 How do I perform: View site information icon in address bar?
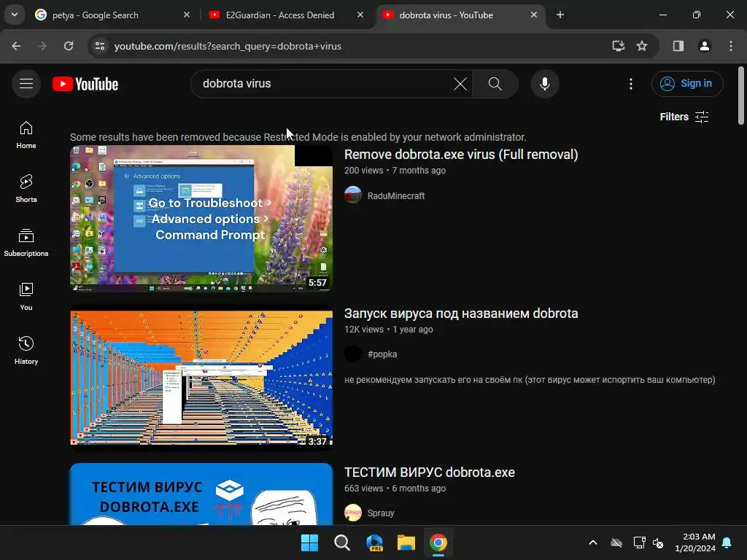[99, 46]
